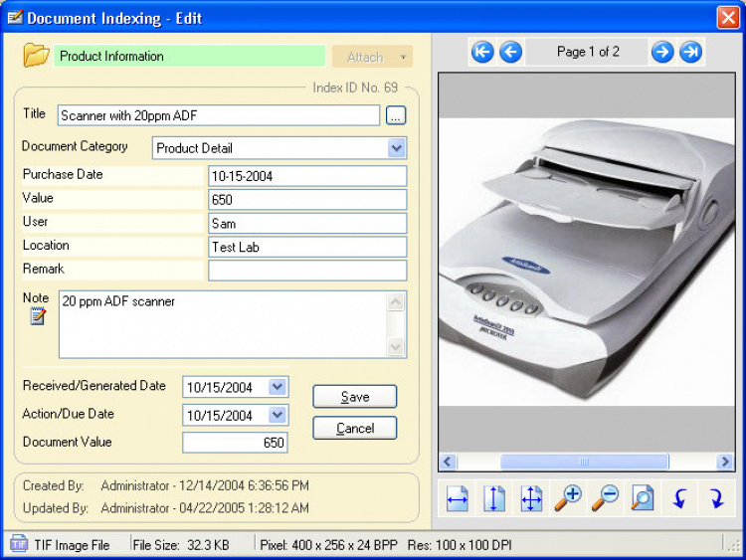This screenshot has height=560, width=746.
Task: Click the Attach button
Action: click(365, 57)
